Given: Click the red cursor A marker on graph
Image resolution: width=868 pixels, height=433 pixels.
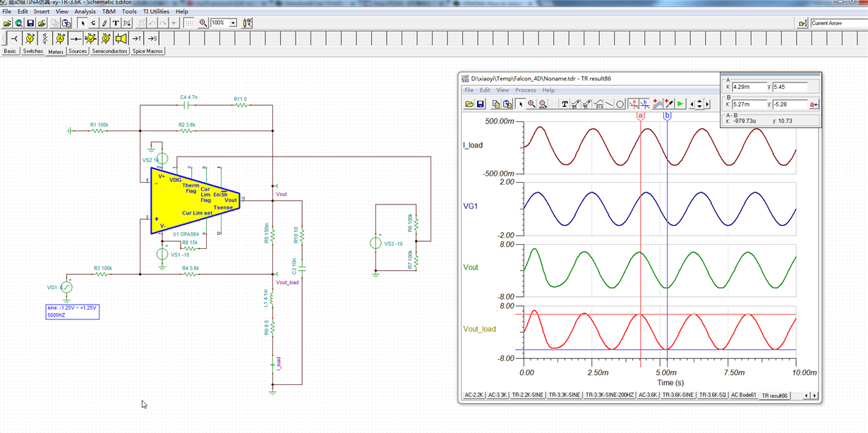Looking at the screenshot, I should coord(640,116).
